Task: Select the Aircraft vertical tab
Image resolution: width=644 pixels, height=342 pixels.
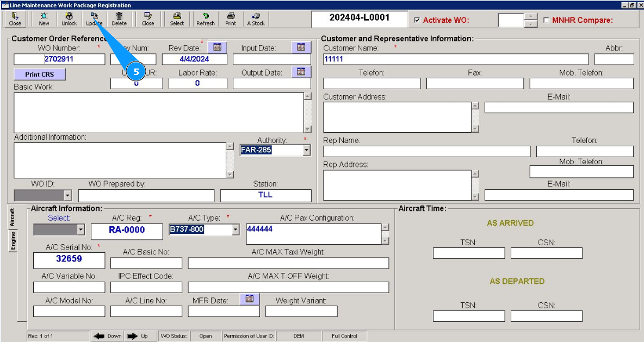Action: coord(13,217)
